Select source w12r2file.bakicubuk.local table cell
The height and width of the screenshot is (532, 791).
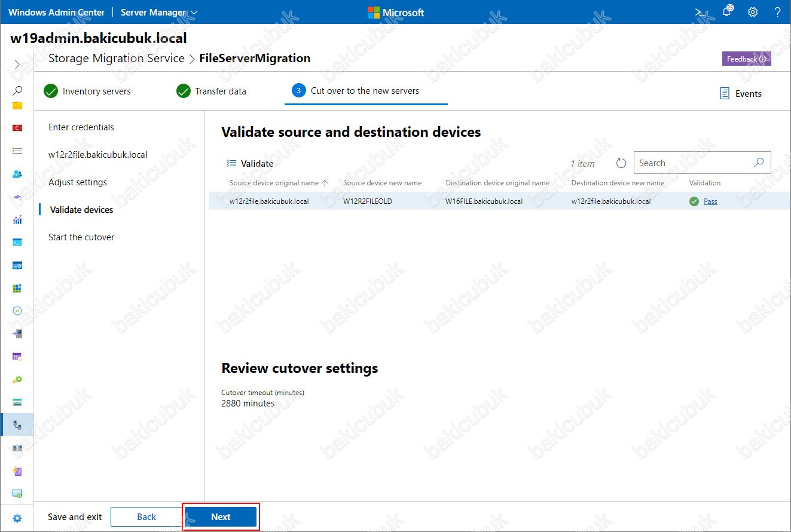click(269, 201)
